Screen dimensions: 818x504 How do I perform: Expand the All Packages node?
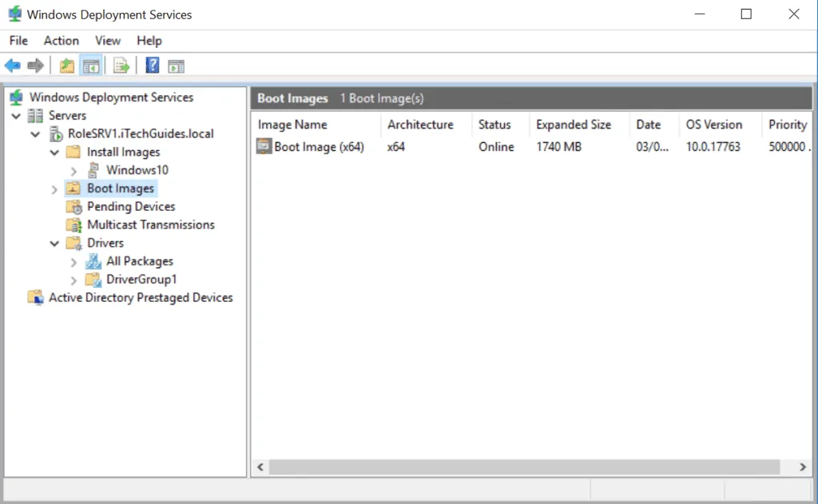73,261
